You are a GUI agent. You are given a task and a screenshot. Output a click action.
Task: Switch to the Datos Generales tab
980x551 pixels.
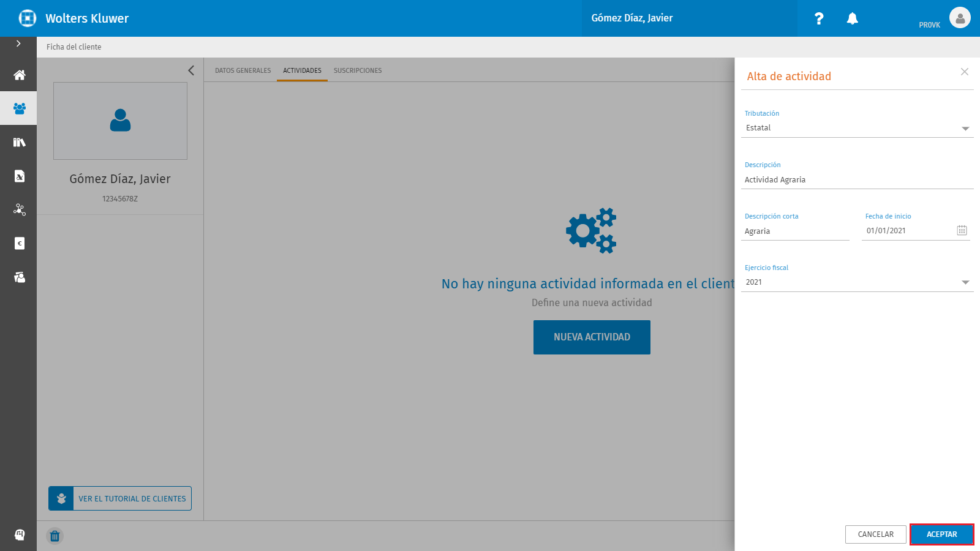coord(243,70)
